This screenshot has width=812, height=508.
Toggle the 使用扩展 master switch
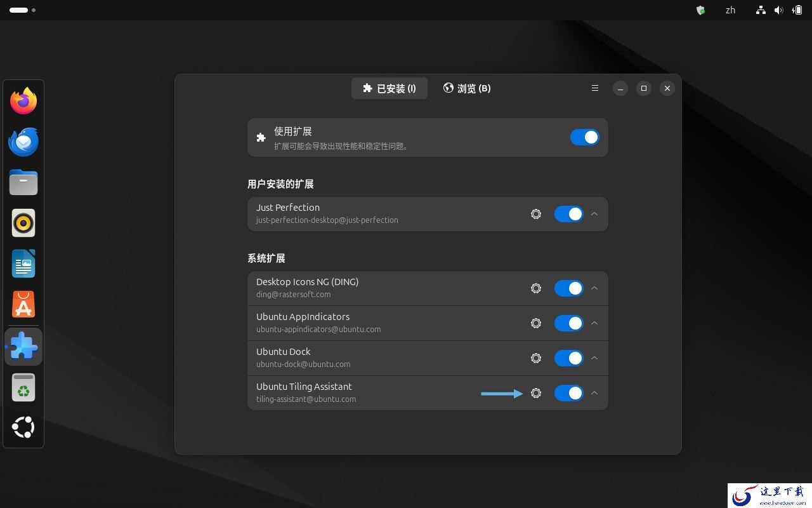584,137
